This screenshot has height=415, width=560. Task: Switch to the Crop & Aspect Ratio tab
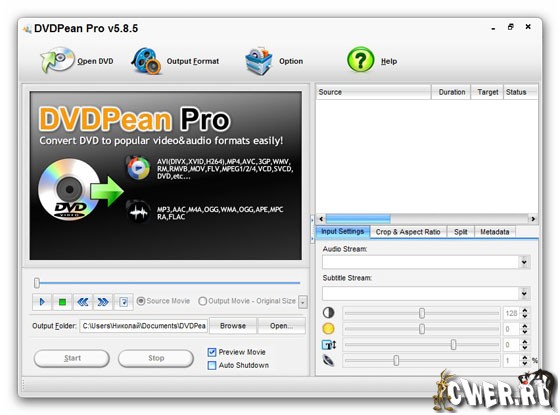click(x=408, y=232)
